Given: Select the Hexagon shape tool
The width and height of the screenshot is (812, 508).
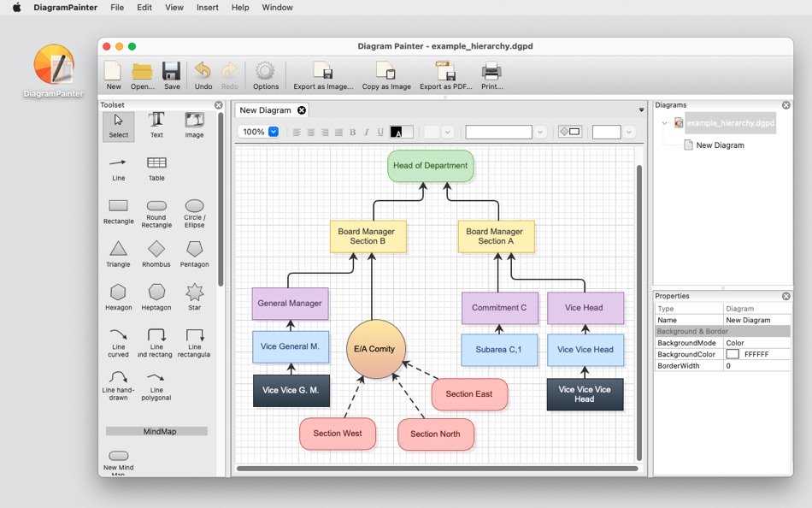Looking at the screenshot, I should click(x=118, y=297).
